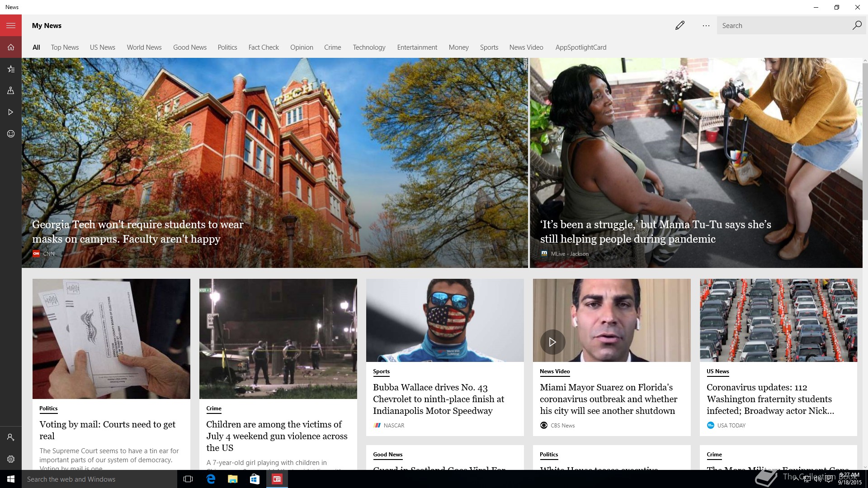Click the pencil edit interests icon
Screen dimensions: 868x488
(680, 26)
